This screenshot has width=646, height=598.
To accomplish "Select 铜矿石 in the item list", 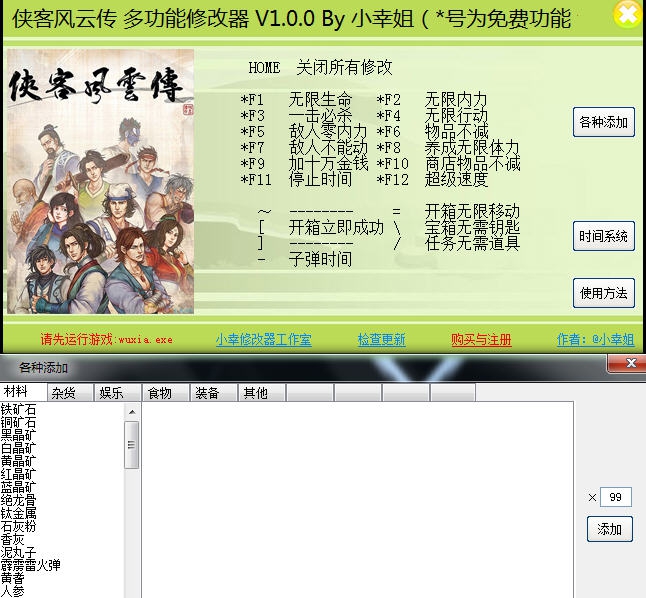I will pos(18,422).
